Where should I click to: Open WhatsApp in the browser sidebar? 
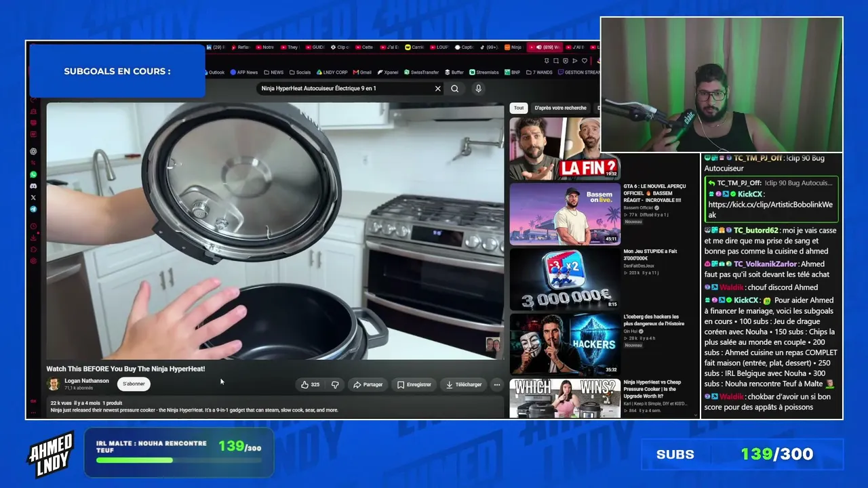pyautogui.click(x=33, y=174)
